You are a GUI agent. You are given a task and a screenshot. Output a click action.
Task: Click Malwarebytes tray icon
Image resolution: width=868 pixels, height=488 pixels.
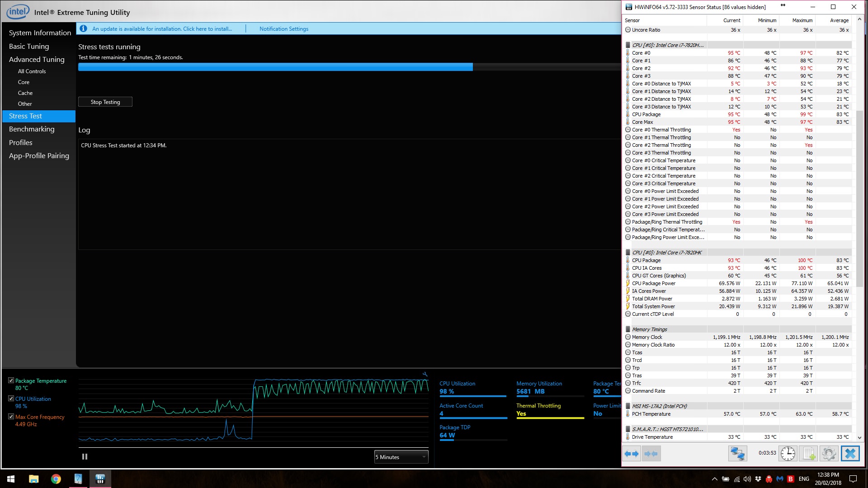click(780, 479)
